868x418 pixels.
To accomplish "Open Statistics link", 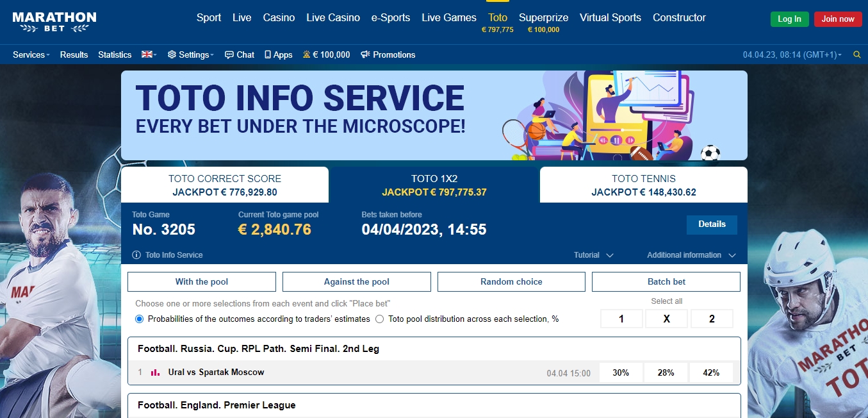I will (115, 55).
